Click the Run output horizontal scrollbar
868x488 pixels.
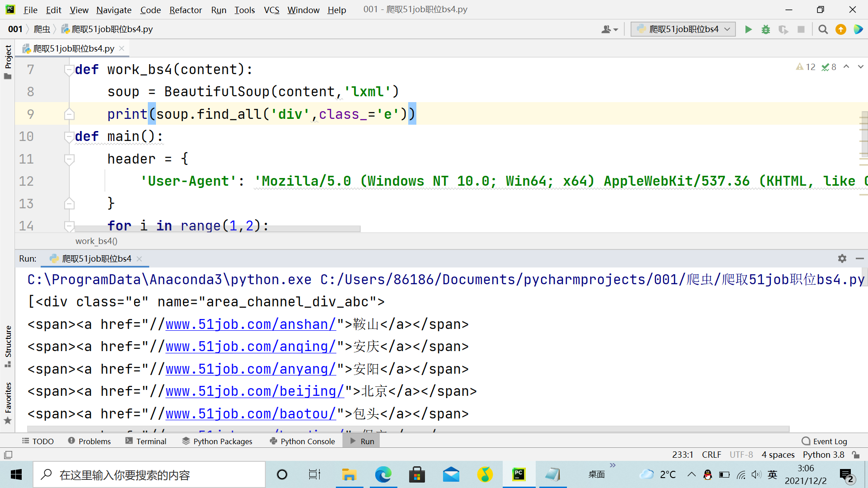[408, 428]
